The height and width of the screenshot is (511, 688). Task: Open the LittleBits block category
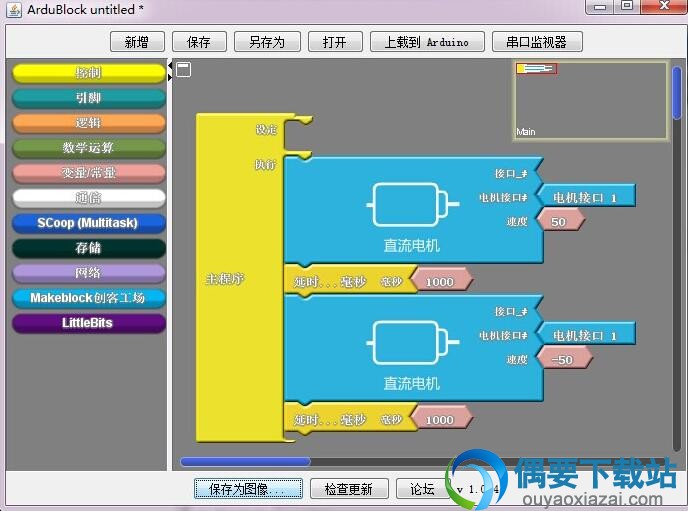point(89,323)
